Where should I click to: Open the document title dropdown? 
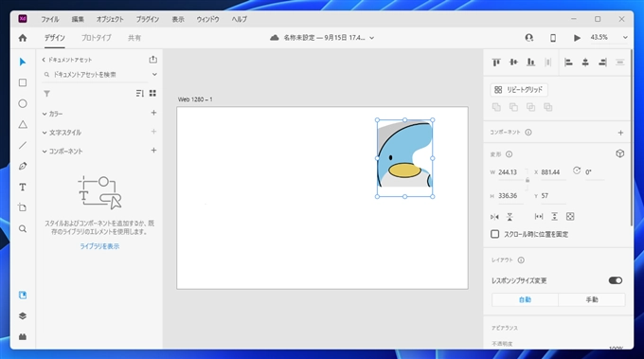(371, 38)
